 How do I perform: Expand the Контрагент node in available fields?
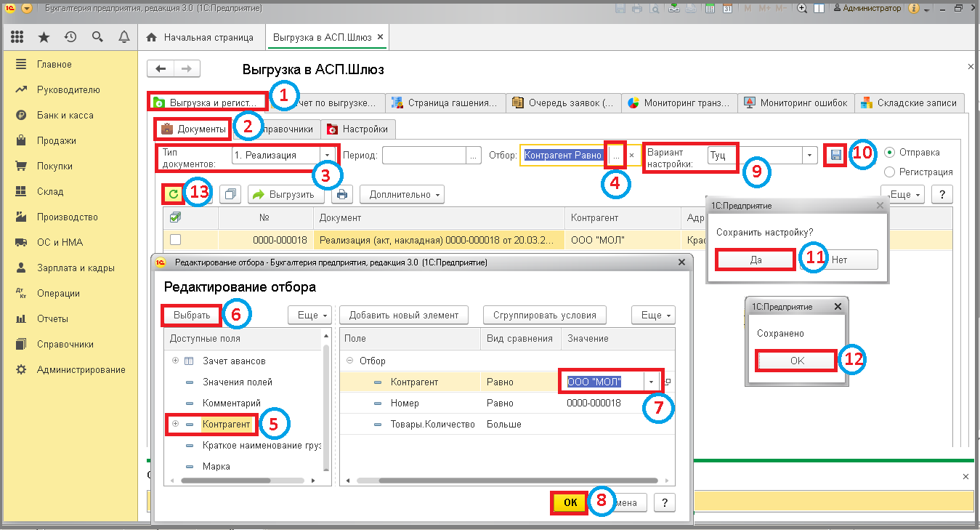pyautogui.click(x=175, y=424)
